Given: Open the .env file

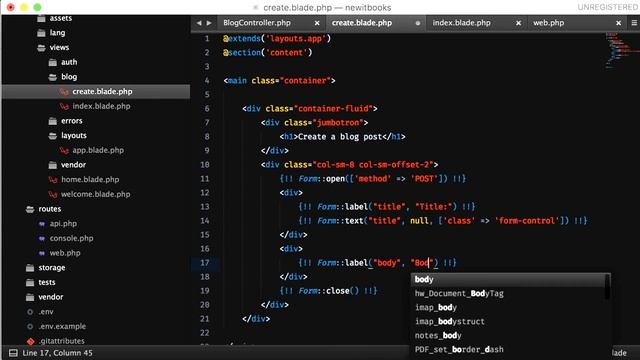Looking at the screenshot, I should 46,312.
